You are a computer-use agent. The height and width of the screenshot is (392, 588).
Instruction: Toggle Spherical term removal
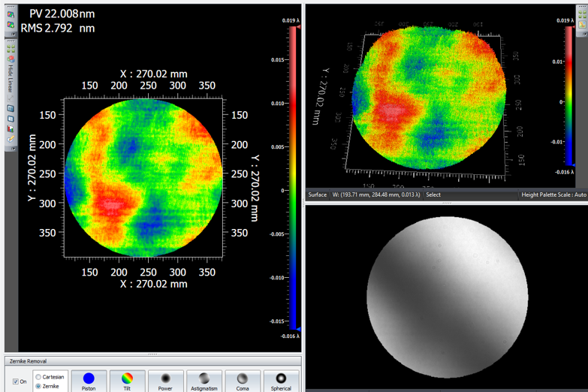coord(280,381)
